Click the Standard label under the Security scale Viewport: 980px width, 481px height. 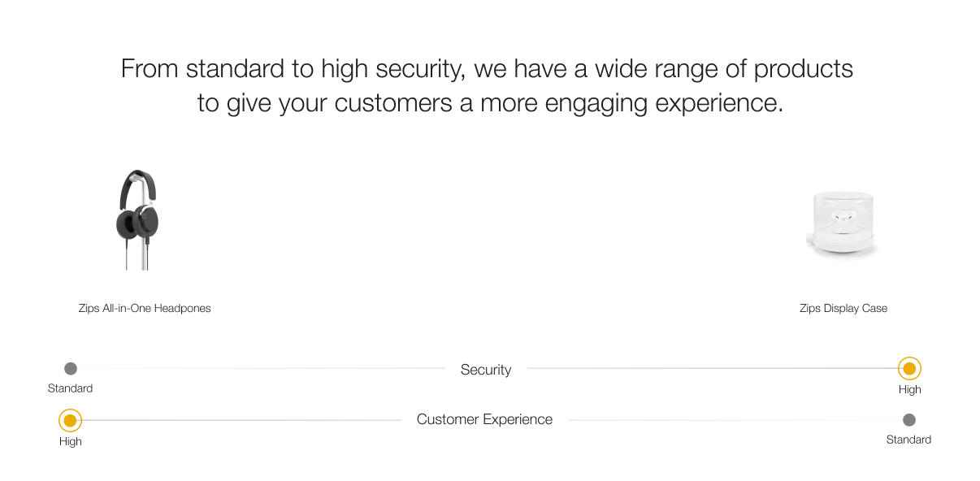(71, 388)
